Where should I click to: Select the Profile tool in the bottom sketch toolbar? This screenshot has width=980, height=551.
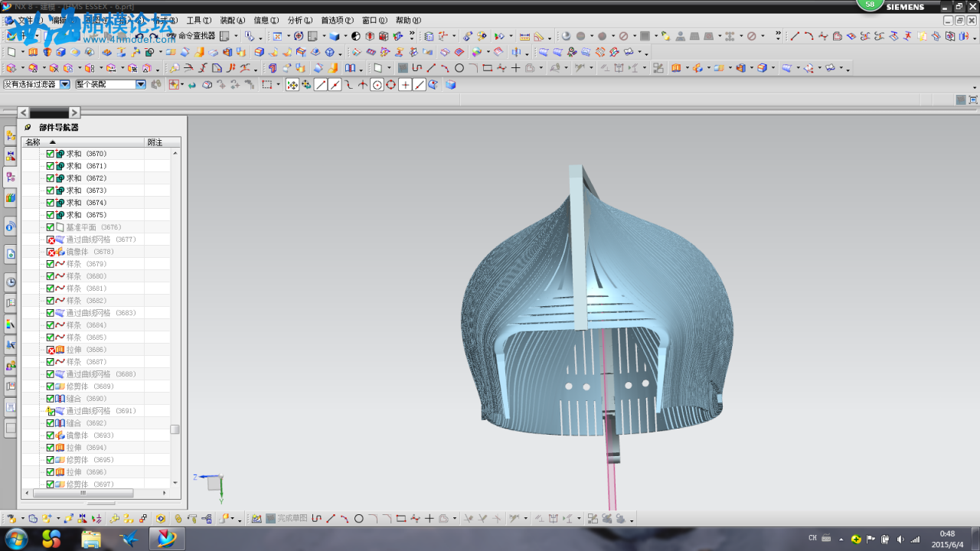point(317,519)
